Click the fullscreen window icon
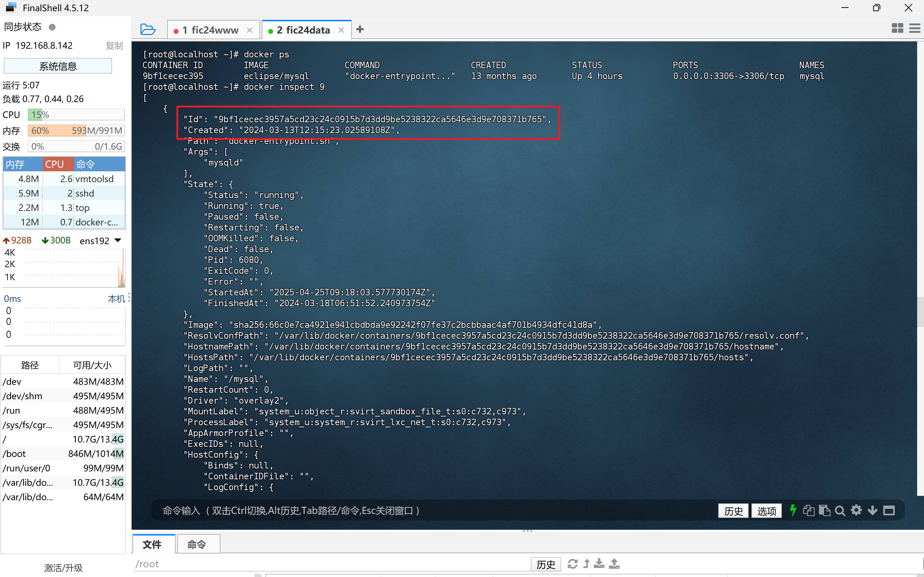This screenshot has width=924, height=577. pyautogui.click(x=889, y=510)
